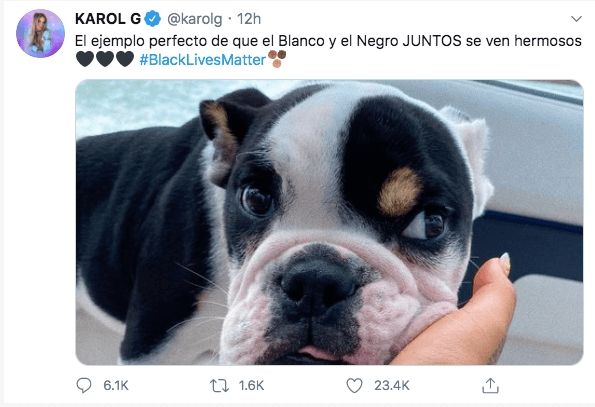Click the share upload icon
Viewport: 595px width, 407px height.
pyautogui.click(x=490, y=385)
